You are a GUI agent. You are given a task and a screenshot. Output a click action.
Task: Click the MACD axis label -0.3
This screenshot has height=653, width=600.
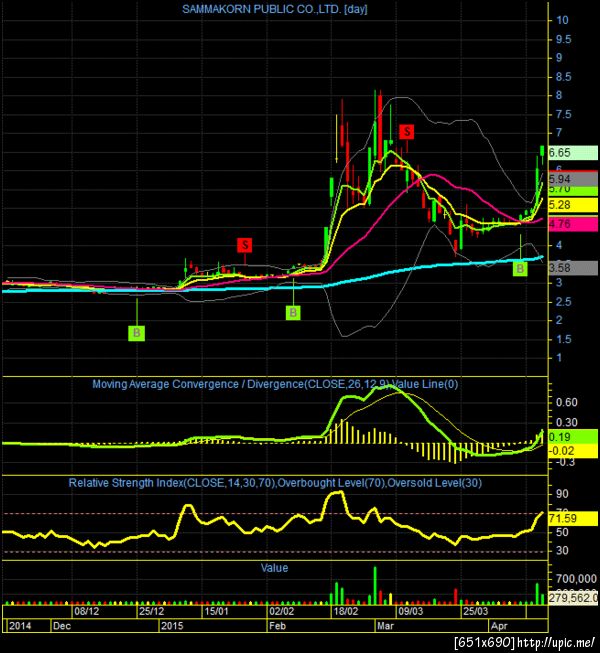pos(565,462)
